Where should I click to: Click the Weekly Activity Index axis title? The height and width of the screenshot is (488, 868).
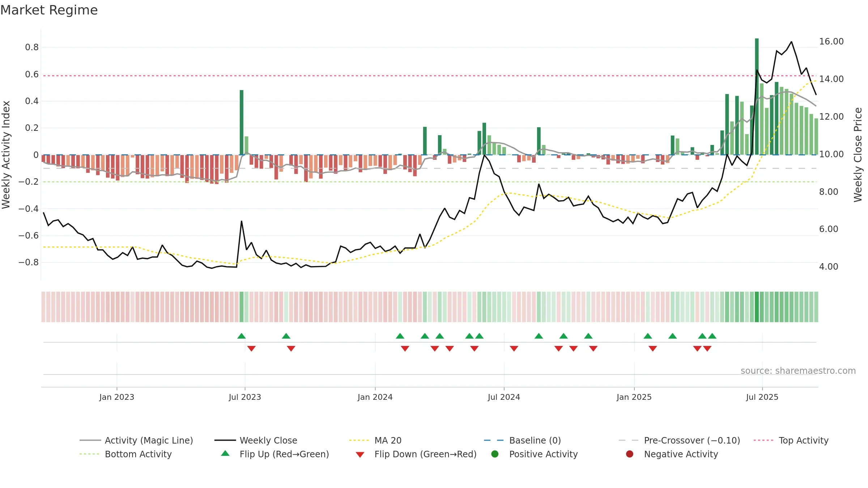click(6, 155)
